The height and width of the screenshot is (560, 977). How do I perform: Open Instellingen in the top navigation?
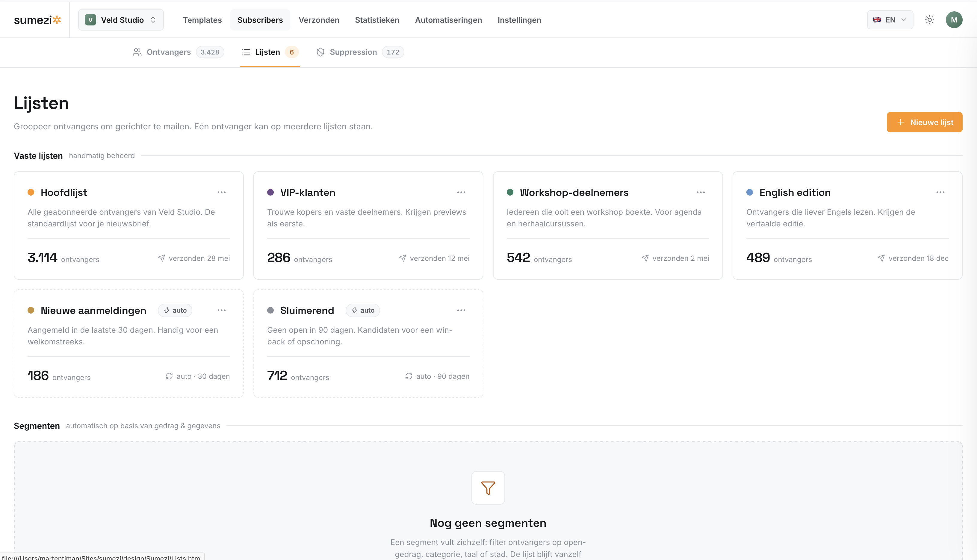pos(519,20)
